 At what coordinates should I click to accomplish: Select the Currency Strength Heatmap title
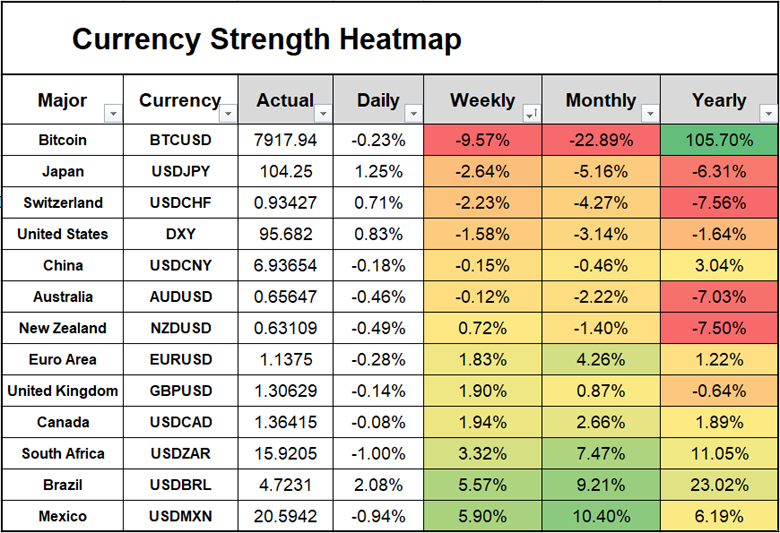[x=267, y=40]
